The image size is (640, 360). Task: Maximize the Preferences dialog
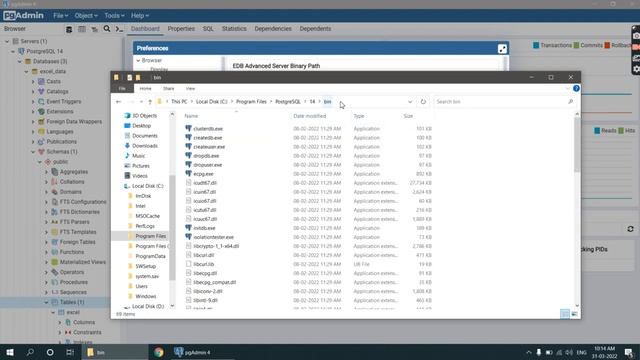[502, 49]
